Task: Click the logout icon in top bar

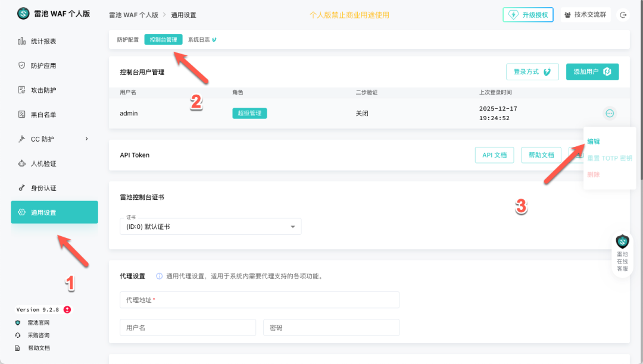Action: (x=623, y=15)
